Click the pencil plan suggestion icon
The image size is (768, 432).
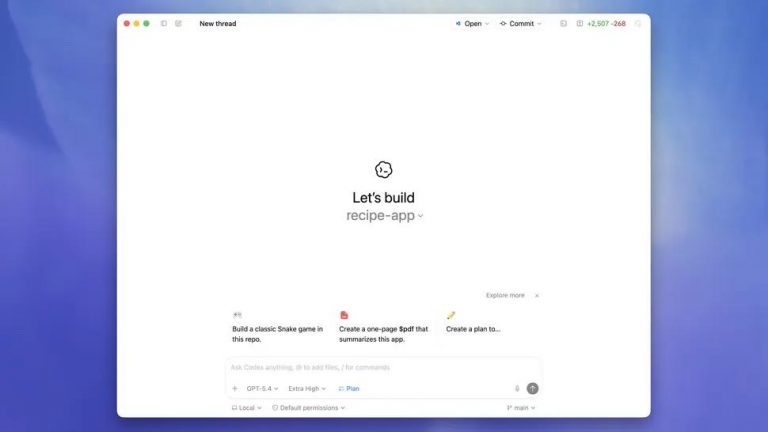pyautogui.click(x=451, y=315)
